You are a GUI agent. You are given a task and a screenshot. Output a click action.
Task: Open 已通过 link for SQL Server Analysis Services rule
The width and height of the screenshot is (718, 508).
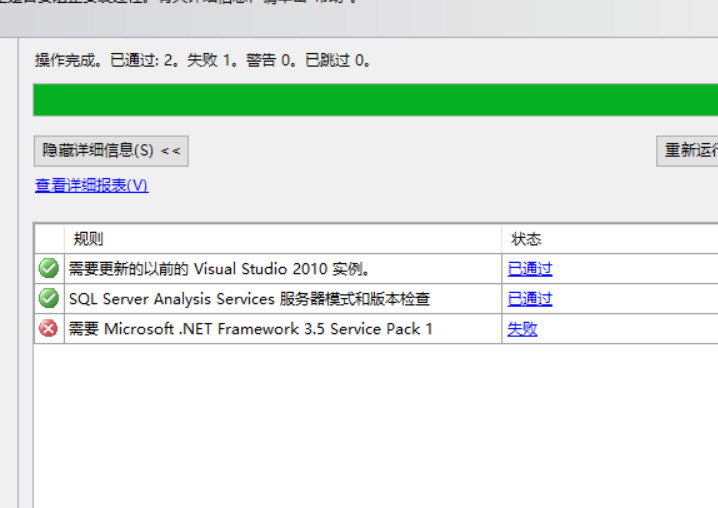(530, 299)
